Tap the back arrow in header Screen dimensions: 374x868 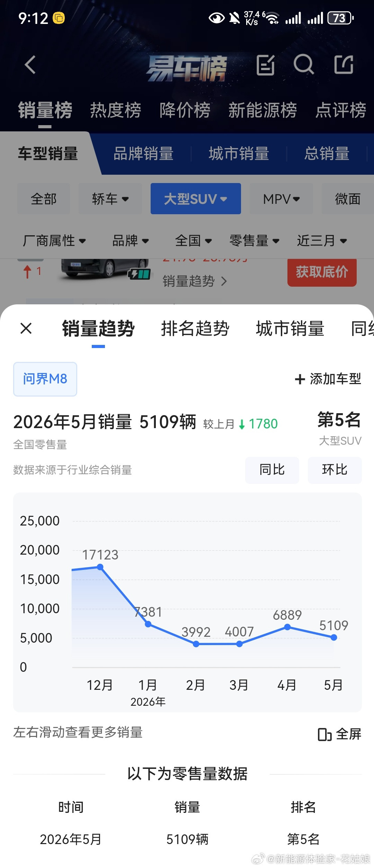(30, 65)
